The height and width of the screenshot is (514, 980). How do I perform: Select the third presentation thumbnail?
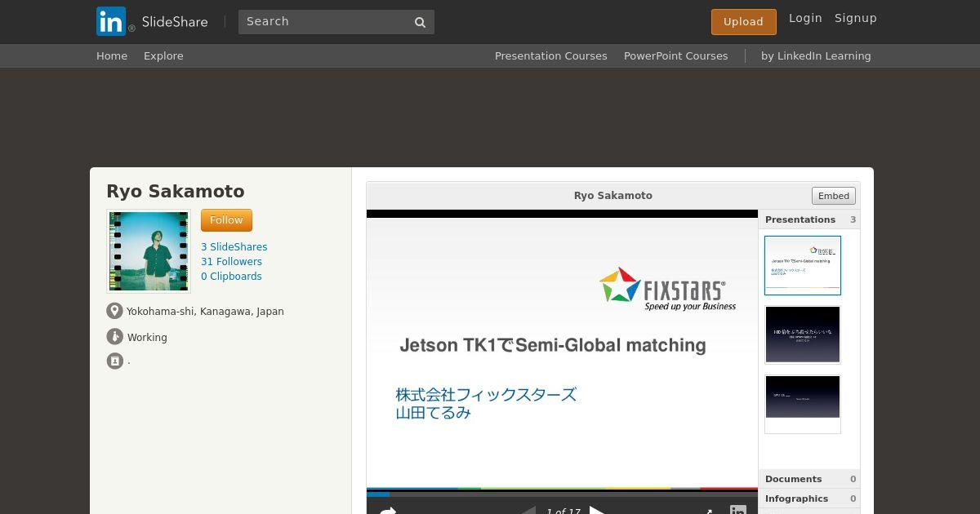[x=803, y=404]
